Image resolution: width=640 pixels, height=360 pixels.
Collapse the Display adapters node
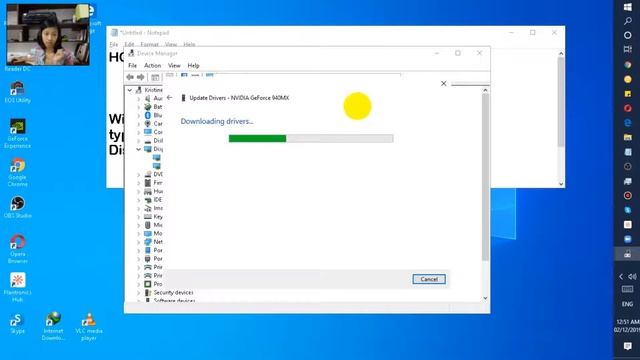138,149
